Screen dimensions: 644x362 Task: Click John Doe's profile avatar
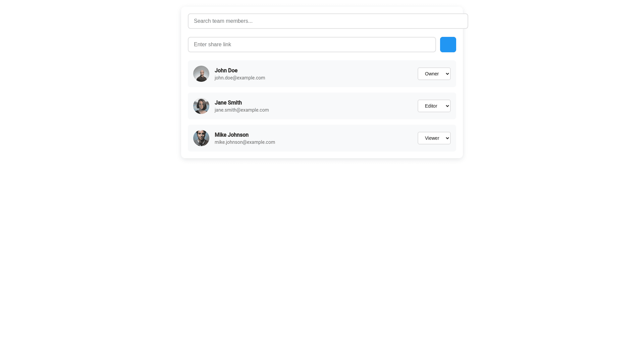(201, 73)
